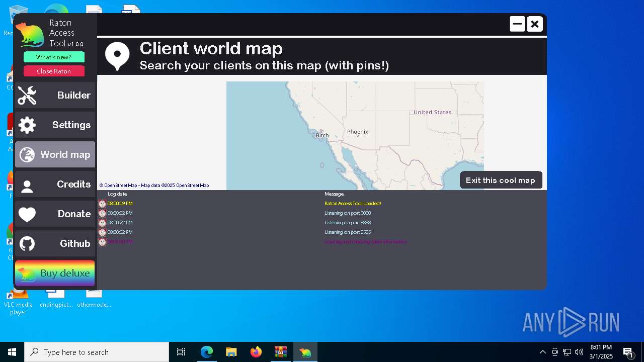
Task: Minimize the Raton window
Action: pos(517,24)
